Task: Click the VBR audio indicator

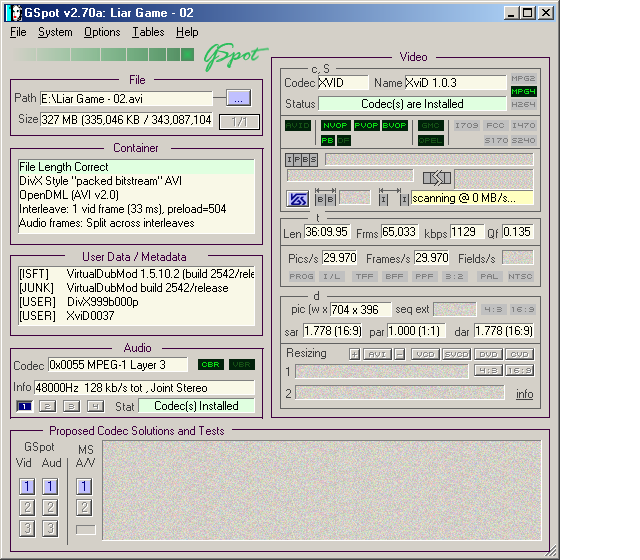Action: point(242,364)
